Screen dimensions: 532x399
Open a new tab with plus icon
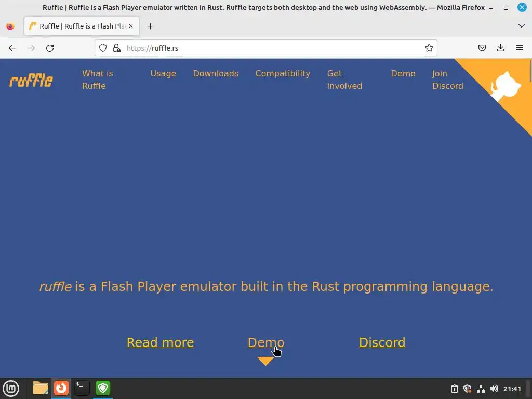coord(150,26)
